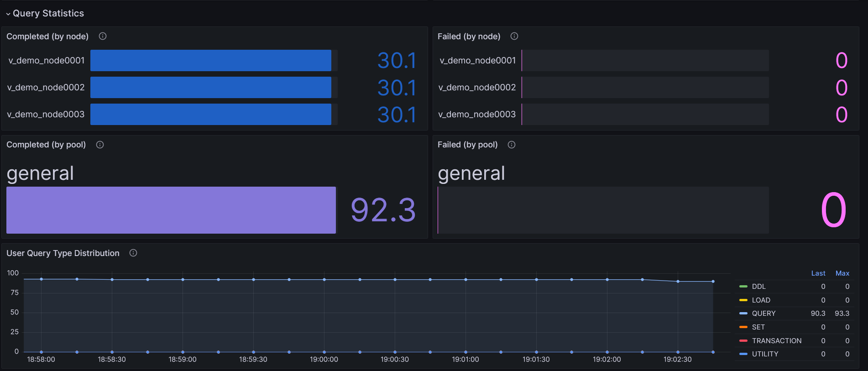Image resolution: width=868 pixels, height=371 pixels.
Task: Click the v_demo_node0002 completed bar
Action: (211, 87)
